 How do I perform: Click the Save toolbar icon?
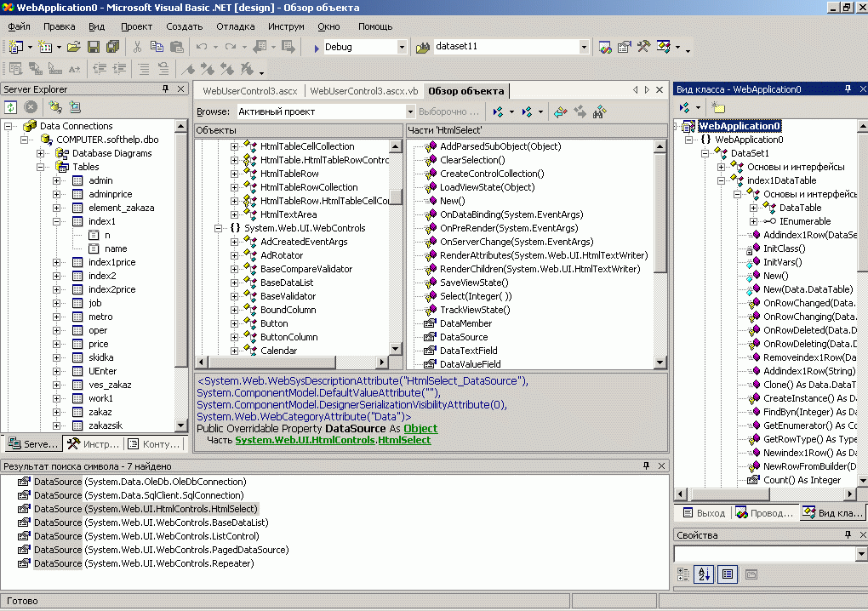click(94, 47)
